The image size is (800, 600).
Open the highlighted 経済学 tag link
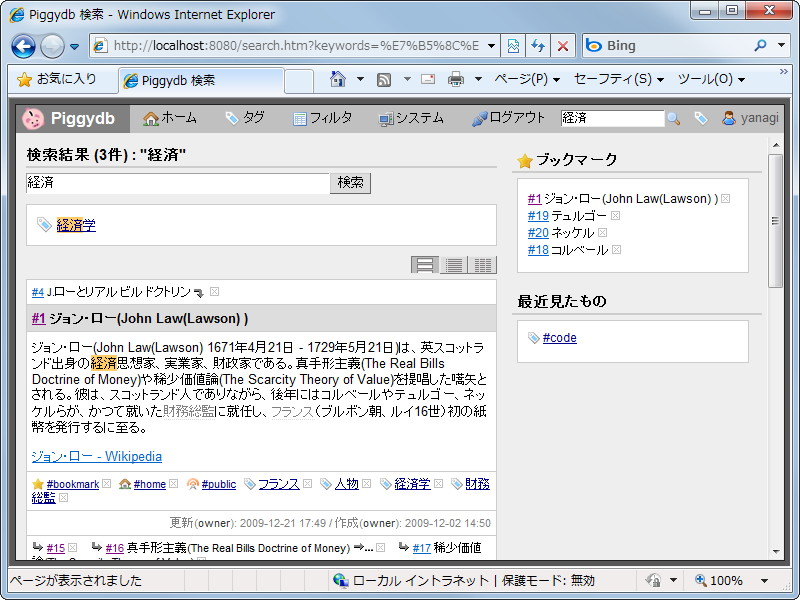[x=76, y=225]
